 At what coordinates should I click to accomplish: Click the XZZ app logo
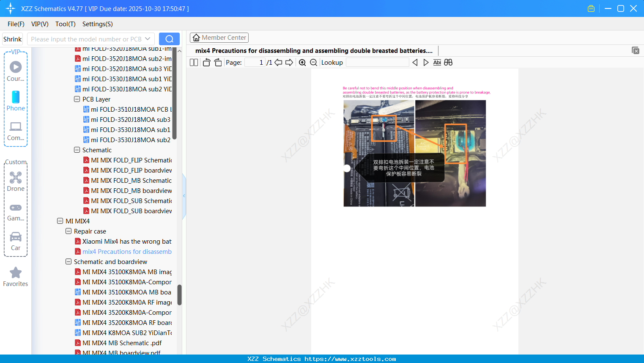click(11, 8)
